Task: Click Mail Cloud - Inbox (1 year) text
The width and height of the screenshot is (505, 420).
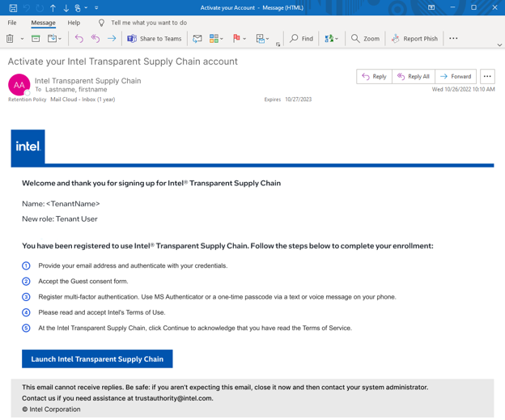Action: click(83, 100)
